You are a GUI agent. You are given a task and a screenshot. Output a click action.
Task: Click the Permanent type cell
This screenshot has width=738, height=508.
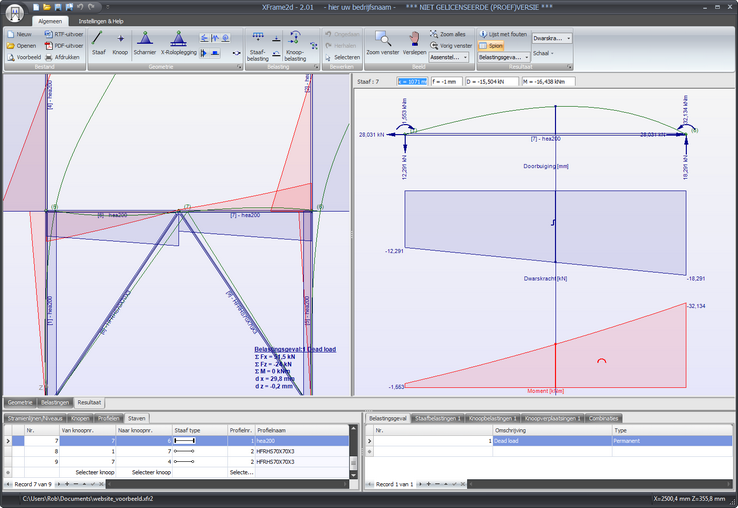pyautogui.click(x=672, y=441)
